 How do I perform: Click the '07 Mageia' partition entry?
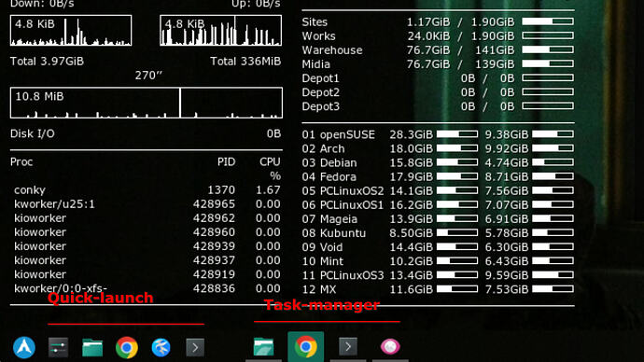tap(329, 219)
